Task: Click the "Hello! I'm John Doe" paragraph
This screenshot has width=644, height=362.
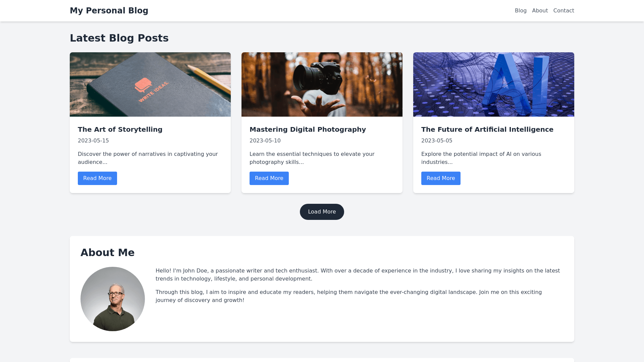Action: point(358,275)
